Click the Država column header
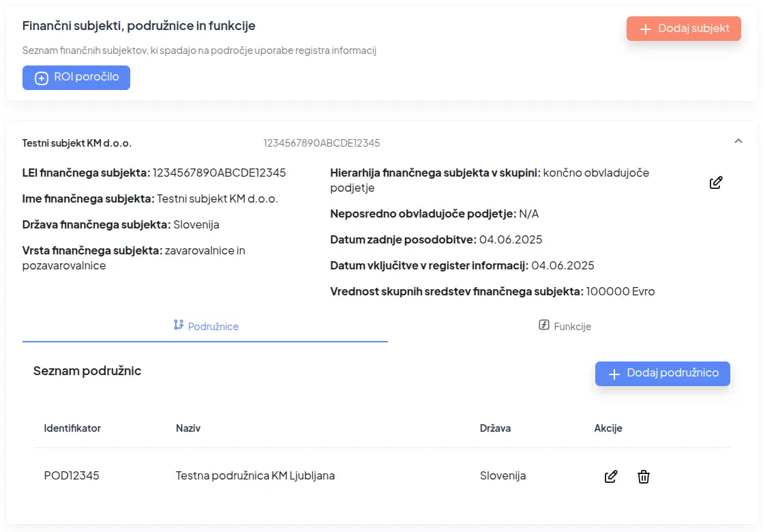This screenshot has height=532, width=763. coord(495,428)
